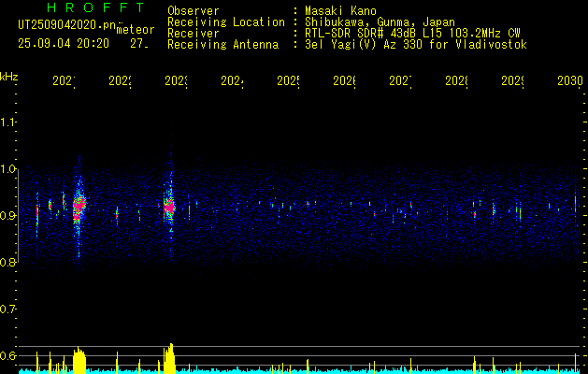Select receiver text RTL-SDR SDR# 43dB L15 103.2MHz CW
The width and height of the screenshot is (588, 374).
[x=412, y=34]
